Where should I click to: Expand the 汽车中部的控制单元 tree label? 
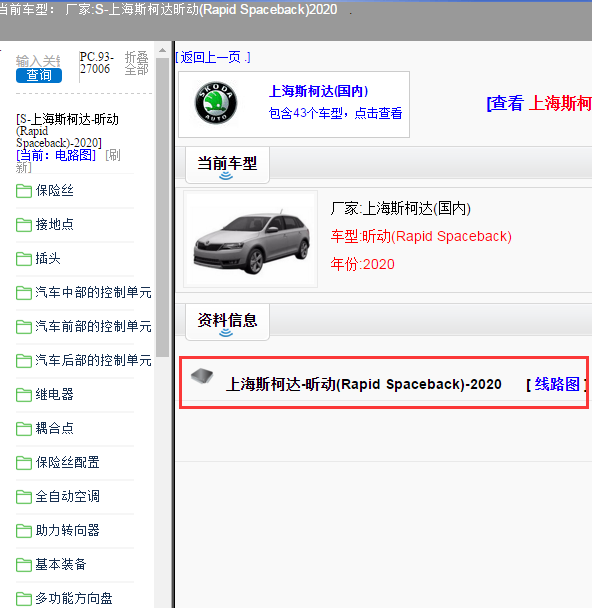point(93,292)
